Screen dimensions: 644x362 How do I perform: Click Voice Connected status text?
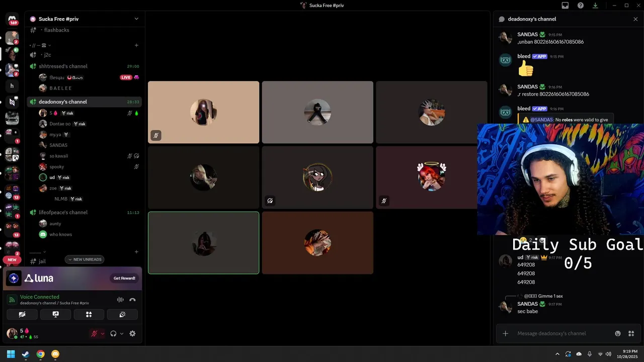click(39, 297)
